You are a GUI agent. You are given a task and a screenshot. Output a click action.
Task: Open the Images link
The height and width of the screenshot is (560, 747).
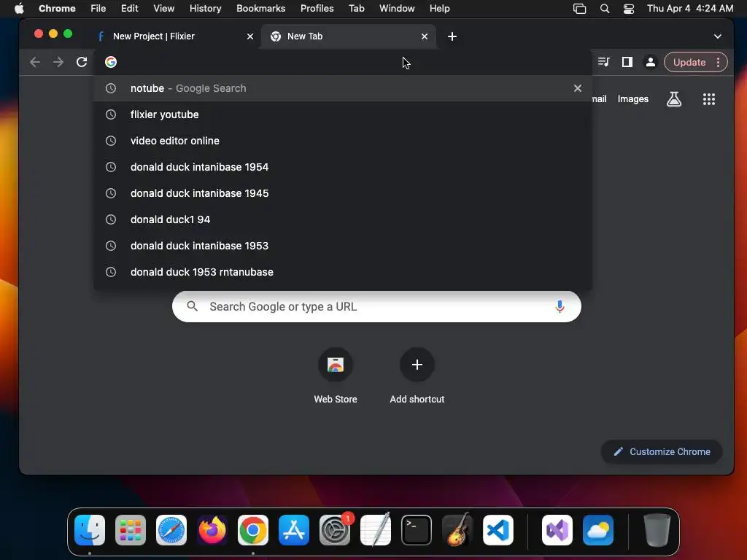click(632, 99)
